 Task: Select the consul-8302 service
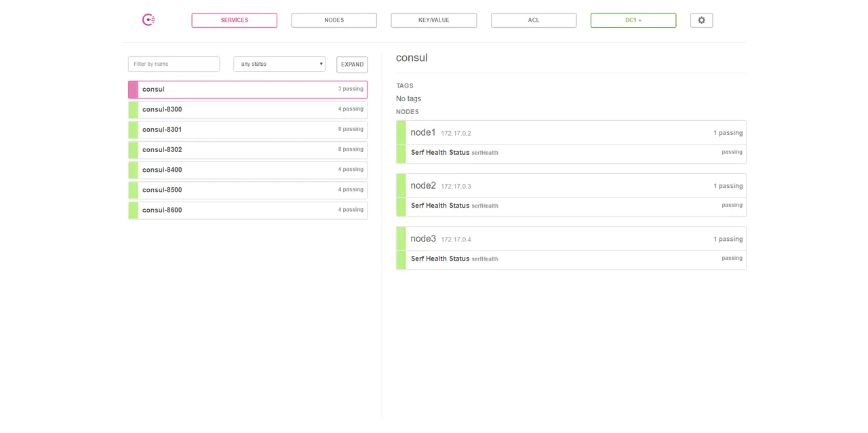pos(248,150)
